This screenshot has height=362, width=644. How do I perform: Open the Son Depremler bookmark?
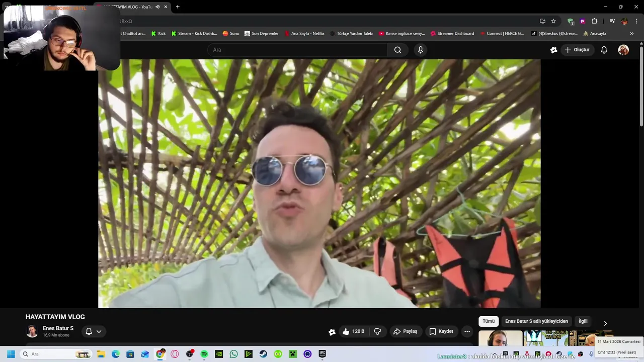click(x=261, y=34)
